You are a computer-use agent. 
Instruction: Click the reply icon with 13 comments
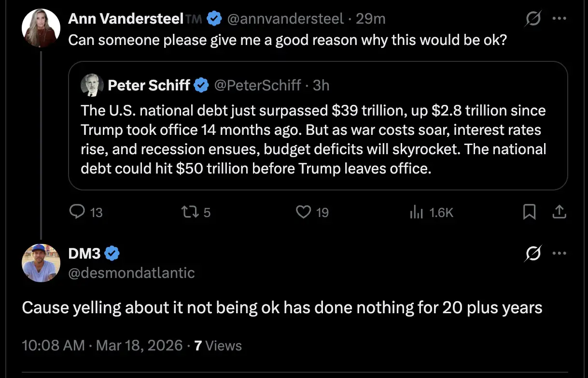(78, 212)
